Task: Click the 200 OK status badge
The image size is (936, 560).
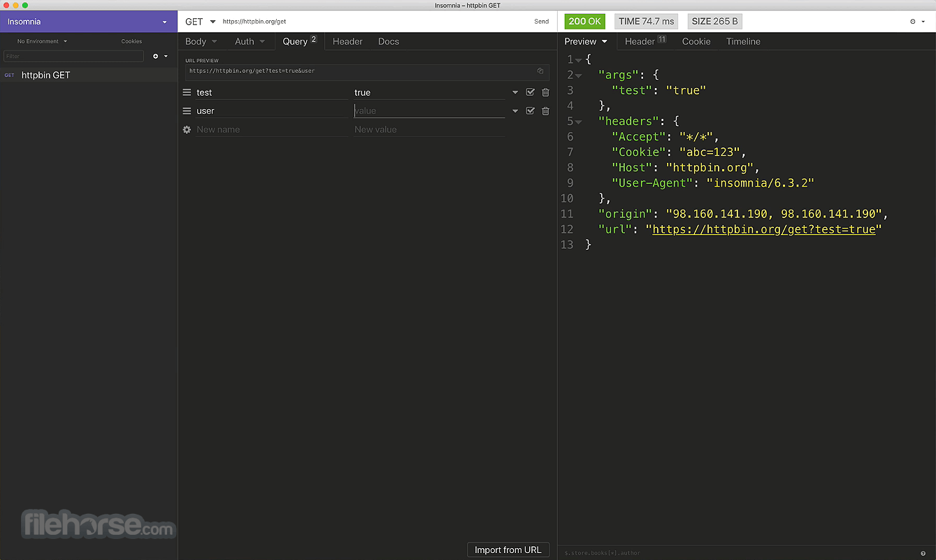Action: pos(585,22)
